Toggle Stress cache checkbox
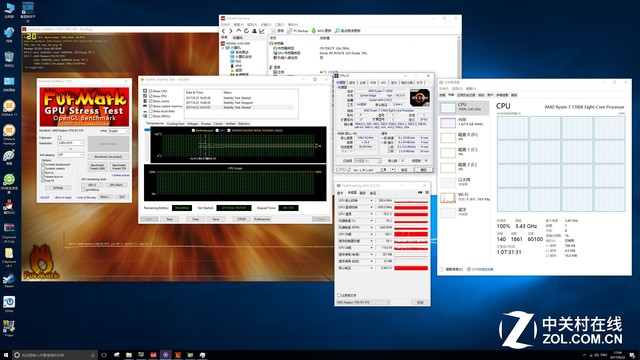The width and height of the screenshot is (640, 360). coord(151,101)
